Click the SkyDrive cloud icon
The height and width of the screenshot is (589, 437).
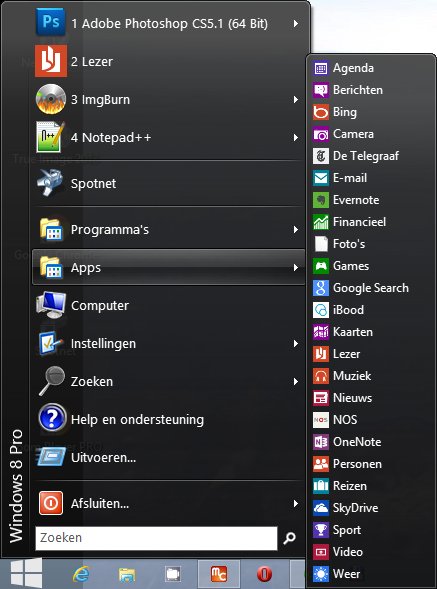pyautogui.click(x=321, y=508)
